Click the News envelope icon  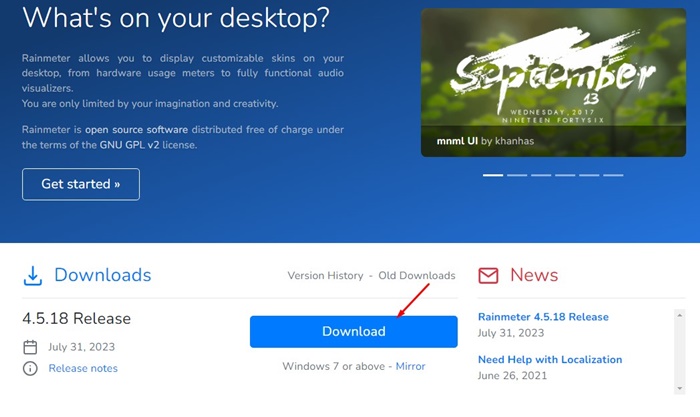coord(488,275)
